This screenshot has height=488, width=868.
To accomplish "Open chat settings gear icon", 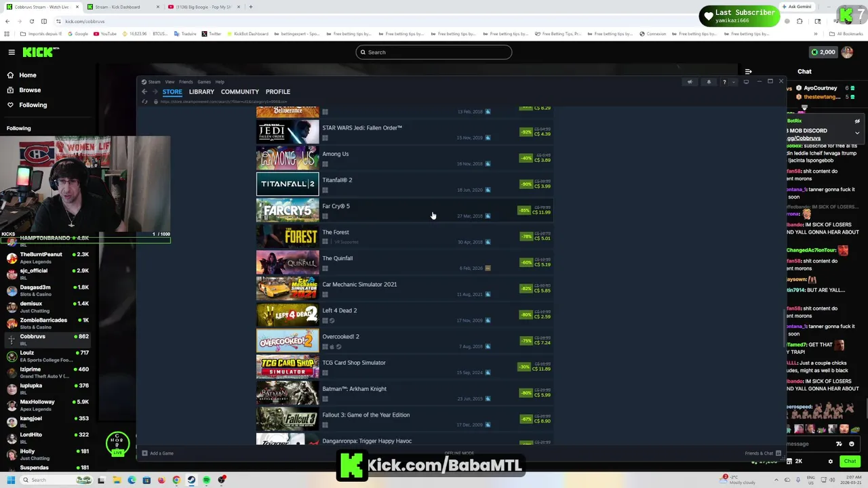I will coord(830,462).
